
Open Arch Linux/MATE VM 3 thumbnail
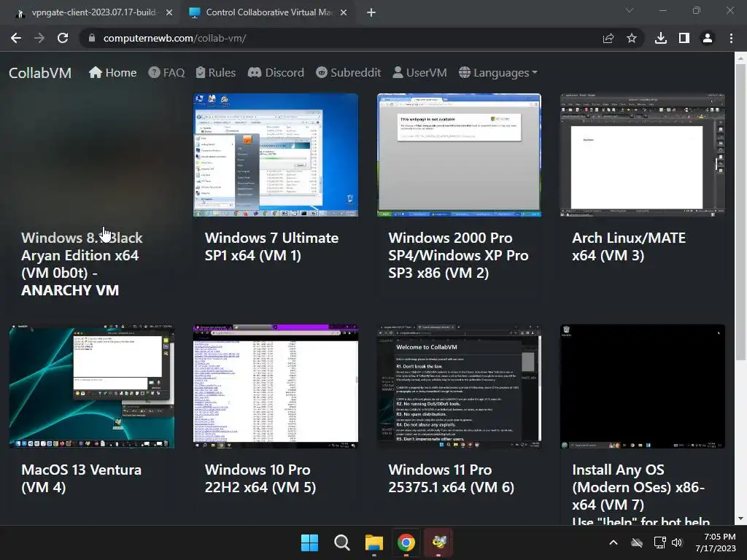click(643, 155)
